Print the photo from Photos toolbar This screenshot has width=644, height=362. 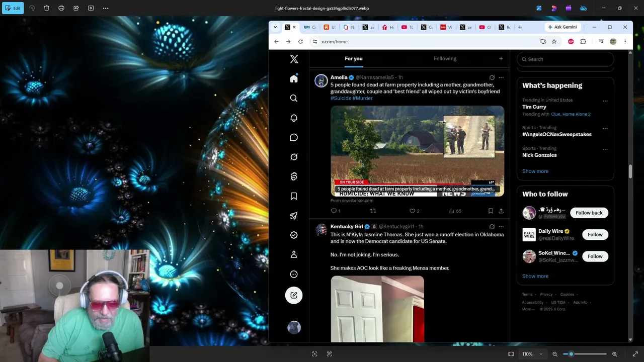(x=61, y=8)
